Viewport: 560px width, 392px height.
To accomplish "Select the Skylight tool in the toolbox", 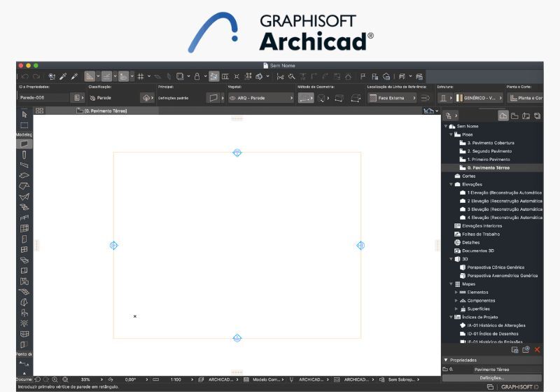I will (24, 260).
